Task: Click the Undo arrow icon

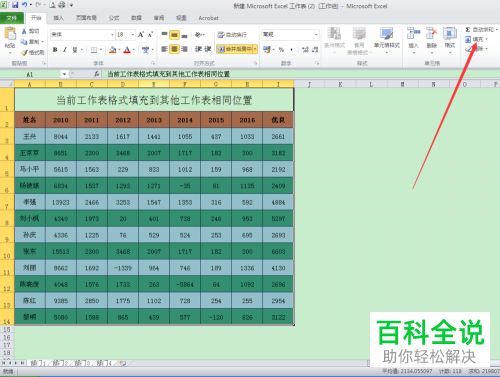Action: (25, 5)
